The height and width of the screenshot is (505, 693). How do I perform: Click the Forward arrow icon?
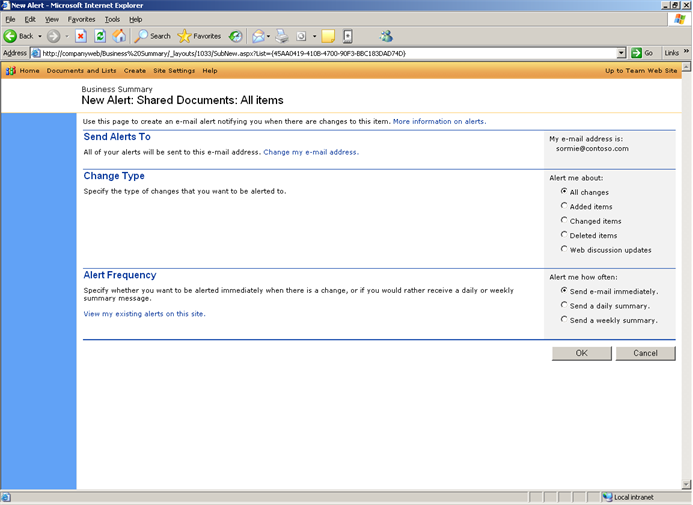pos(53,36)
